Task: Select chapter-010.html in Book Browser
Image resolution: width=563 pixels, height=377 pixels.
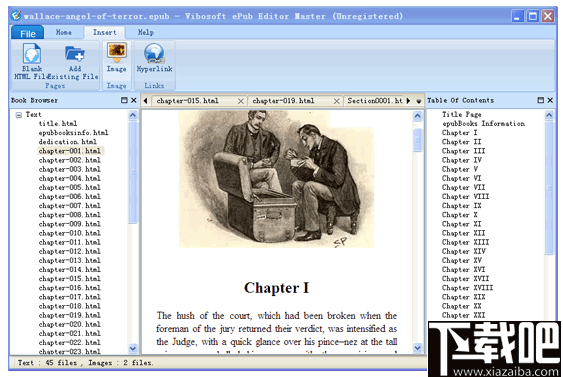Action: pyautogui.click(x=70, y=233)
